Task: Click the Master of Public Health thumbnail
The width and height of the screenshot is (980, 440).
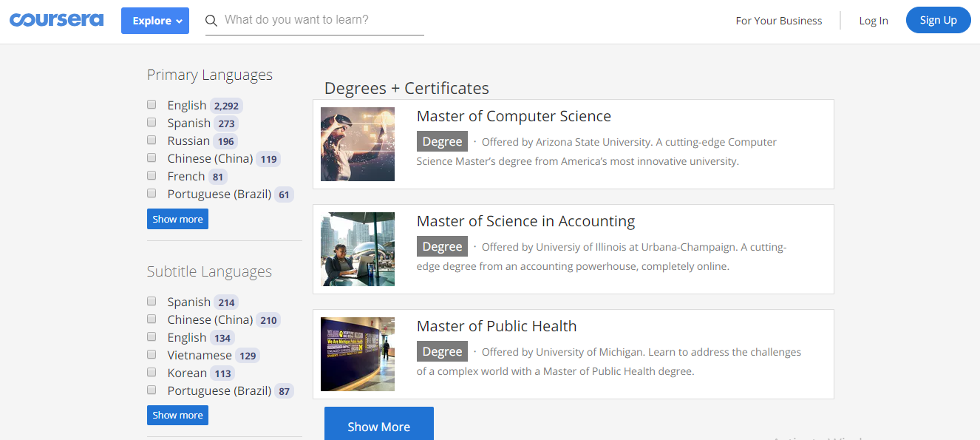Action: [x=358, y=354]
